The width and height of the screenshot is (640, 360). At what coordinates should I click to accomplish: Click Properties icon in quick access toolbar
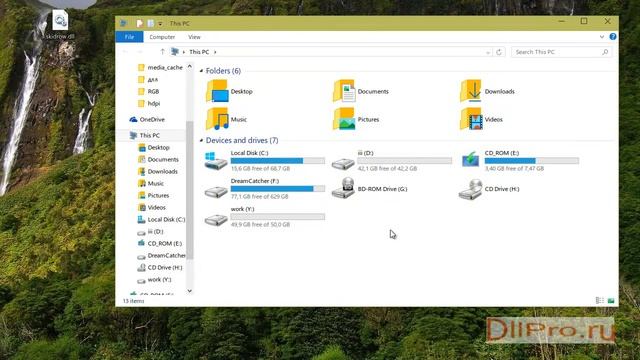pos(140,23)
